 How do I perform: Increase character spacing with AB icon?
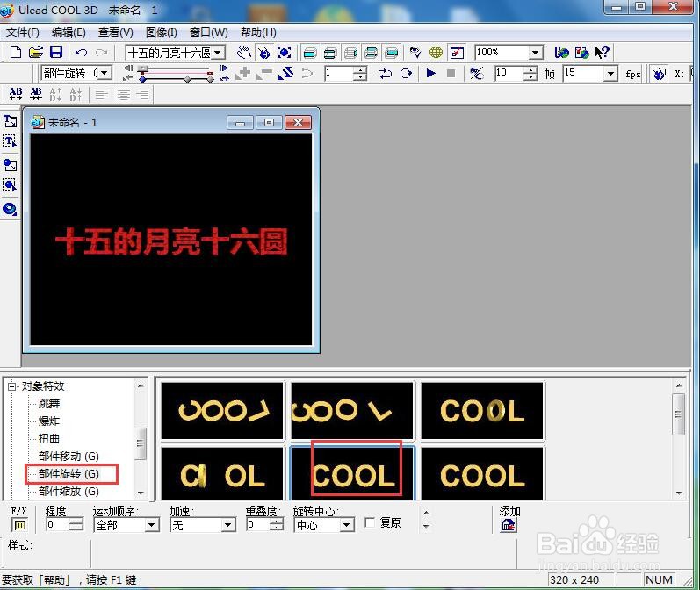click(x=16, y=94)
